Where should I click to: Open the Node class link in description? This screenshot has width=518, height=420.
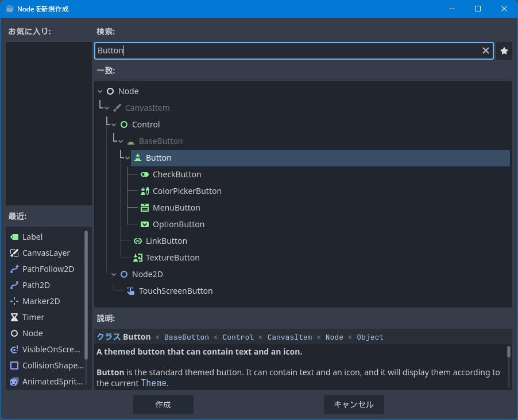pyautogui.click(x=334, y=337)
